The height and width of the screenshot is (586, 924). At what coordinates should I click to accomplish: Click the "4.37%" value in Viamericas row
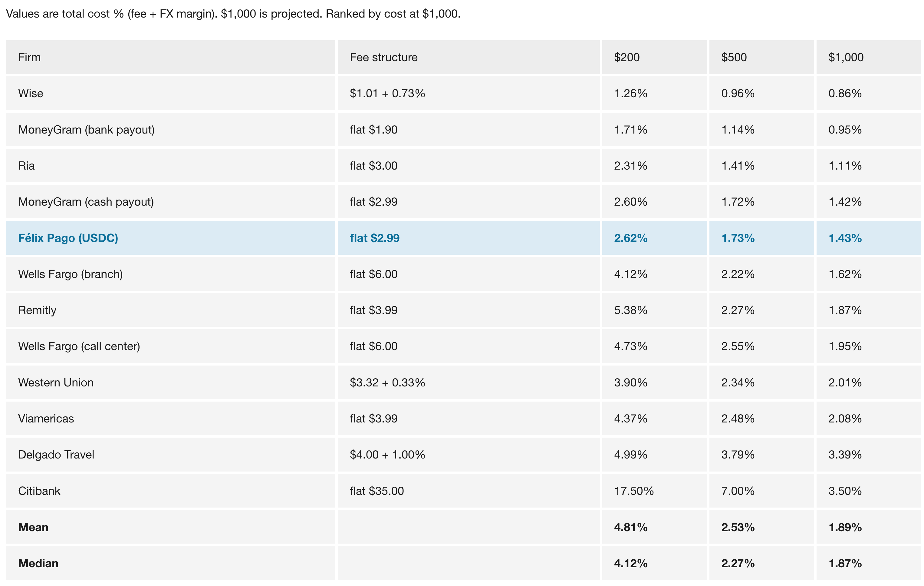[x=654, y=419]
